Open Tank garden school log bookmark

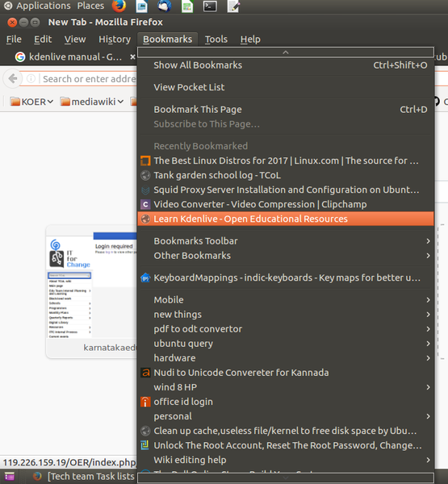point(286,175)
